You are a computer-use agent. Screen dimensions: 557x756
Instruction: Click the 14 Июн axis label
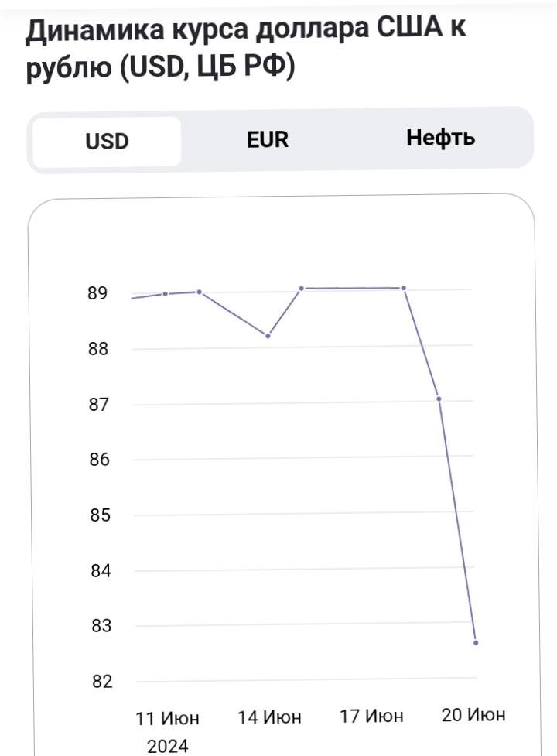click(269, 717)
